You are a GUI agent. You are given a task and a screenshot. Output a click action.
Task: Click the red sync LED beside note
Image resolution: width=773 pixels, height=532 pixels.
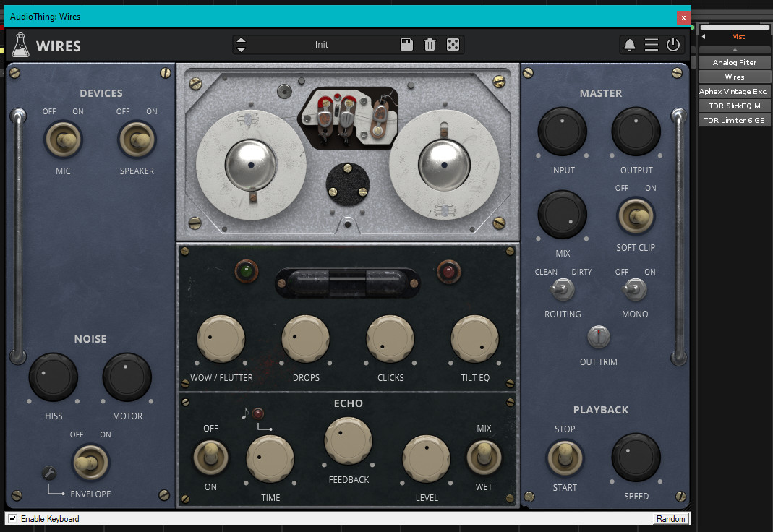[258, 413]
